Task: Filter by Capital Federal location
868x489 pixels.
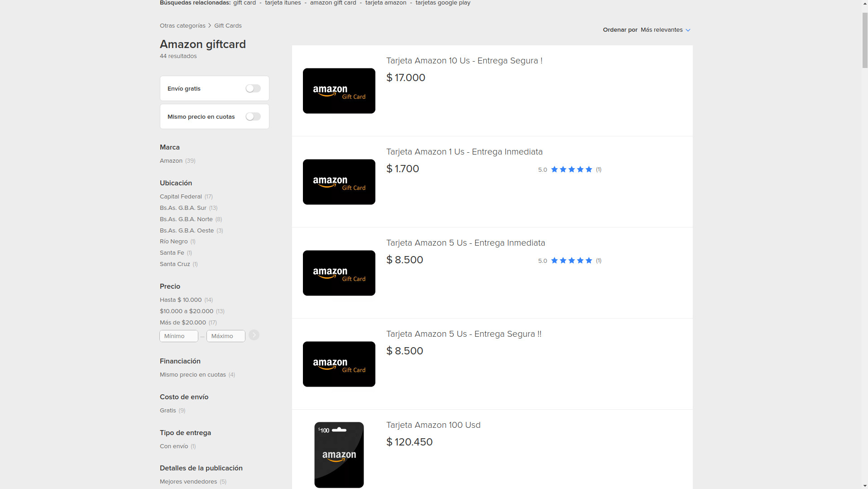Action: pos(181,197)
